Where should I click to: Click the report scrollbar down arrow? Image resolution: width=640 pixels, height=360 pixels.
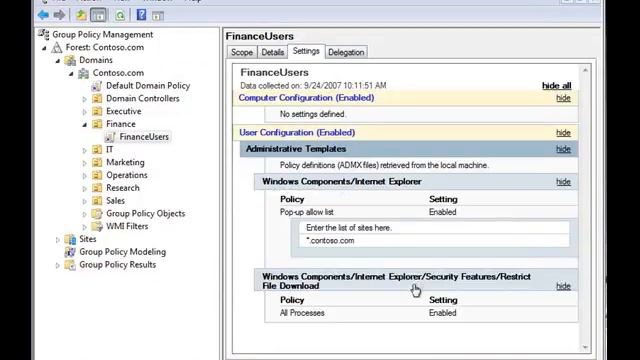pos(585,347)
